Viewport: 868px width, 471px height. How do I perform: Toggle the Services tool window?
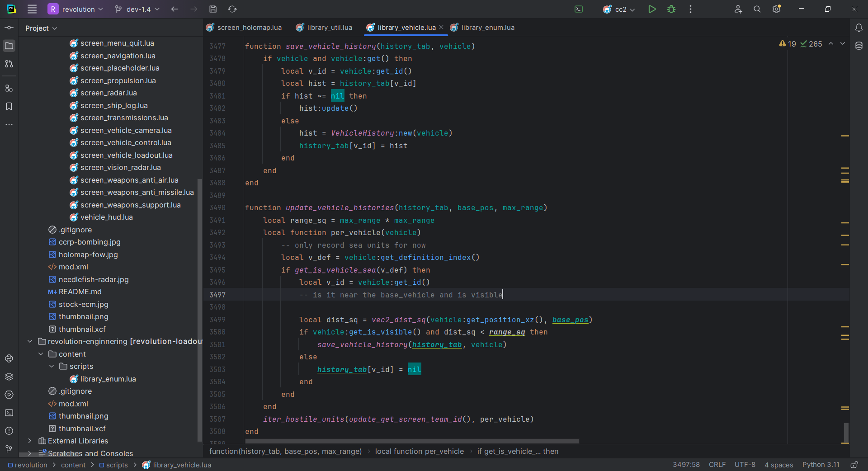tap(9, 395)
